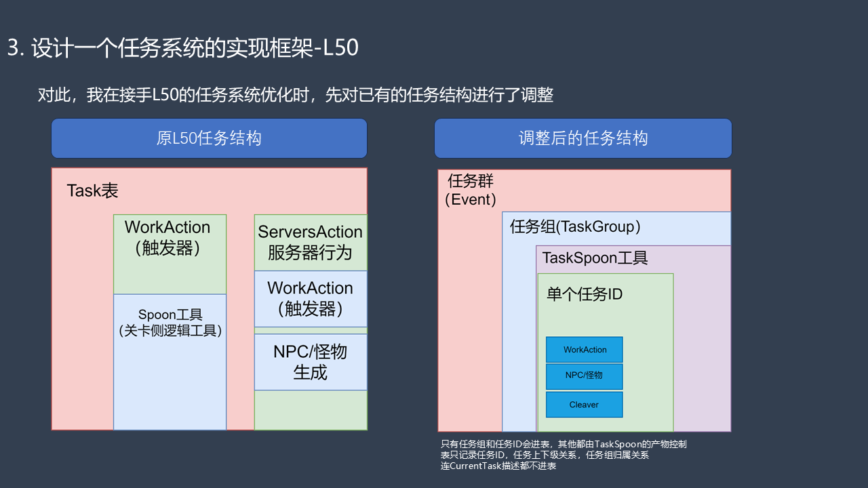The height and width of the screenshot is (488, 868).
Task: Select the NPC/怪物生成 block
Action: pyautogui.click(x=311, y=362)
